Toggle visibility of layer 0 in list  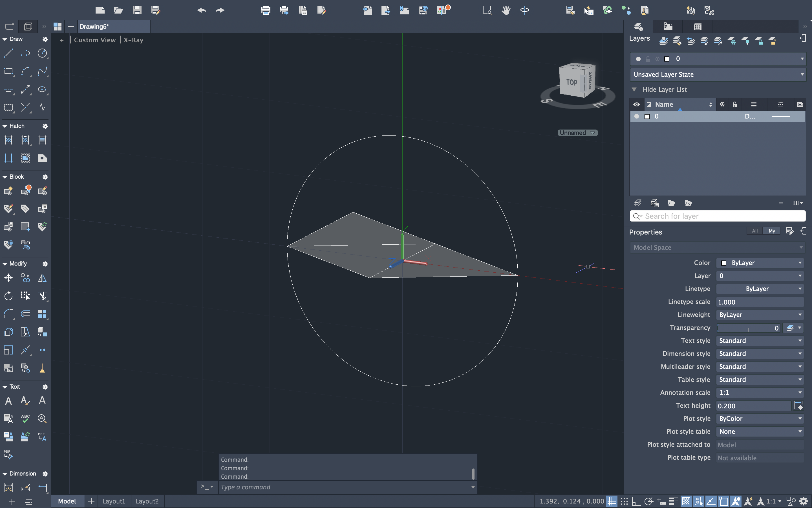(637, 116)
